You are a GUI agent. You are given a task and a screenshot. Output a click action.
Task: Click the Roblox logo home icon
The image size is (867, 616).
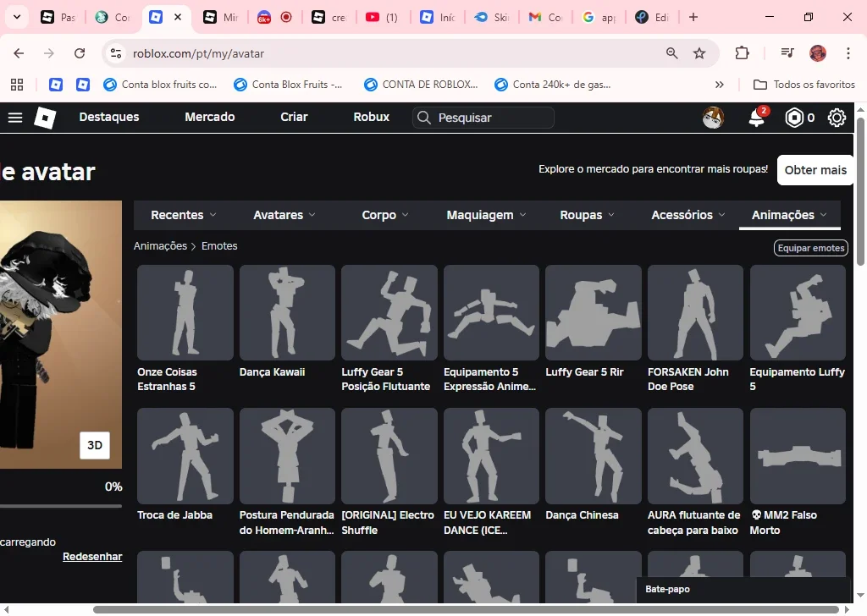(x=45, y=118)
